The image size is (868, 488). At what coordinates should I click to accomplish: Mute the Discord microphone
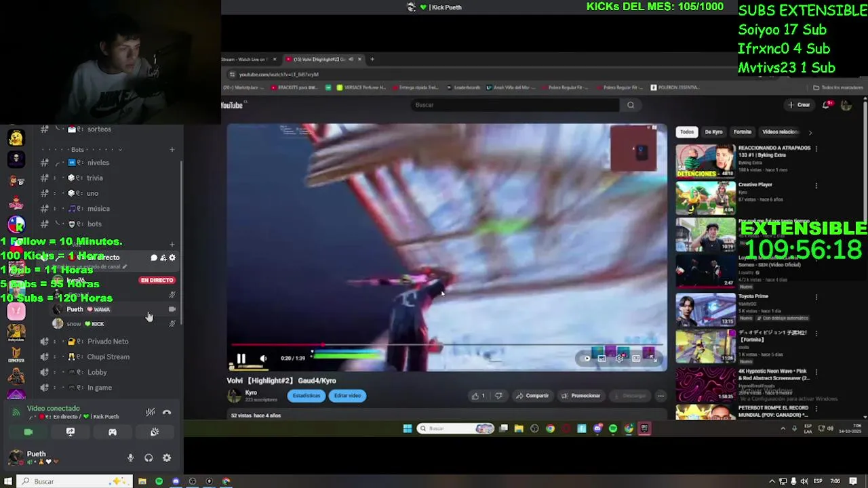[130, 458]
